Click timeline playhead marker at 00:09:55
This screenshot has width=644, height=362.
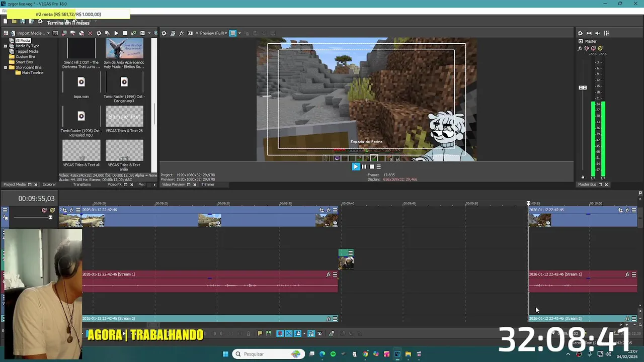[528, 204]
